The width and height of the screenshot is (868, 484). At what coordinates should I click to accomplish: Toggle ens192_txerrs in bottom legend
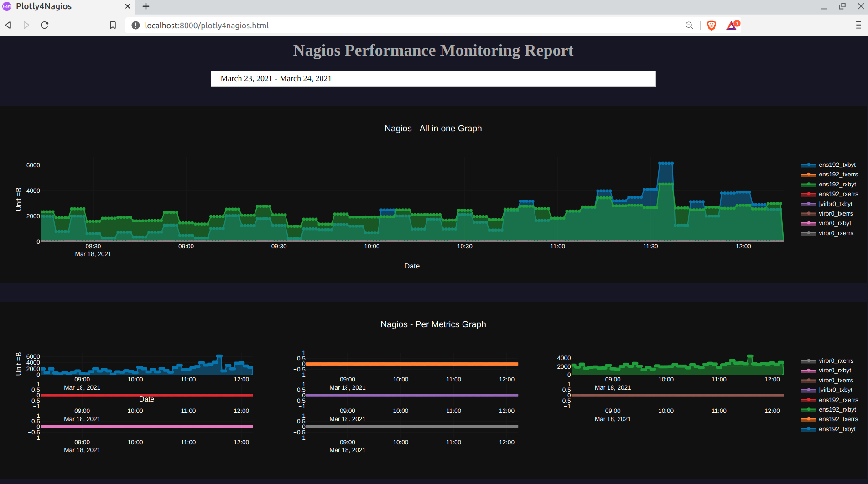(830, 419)
